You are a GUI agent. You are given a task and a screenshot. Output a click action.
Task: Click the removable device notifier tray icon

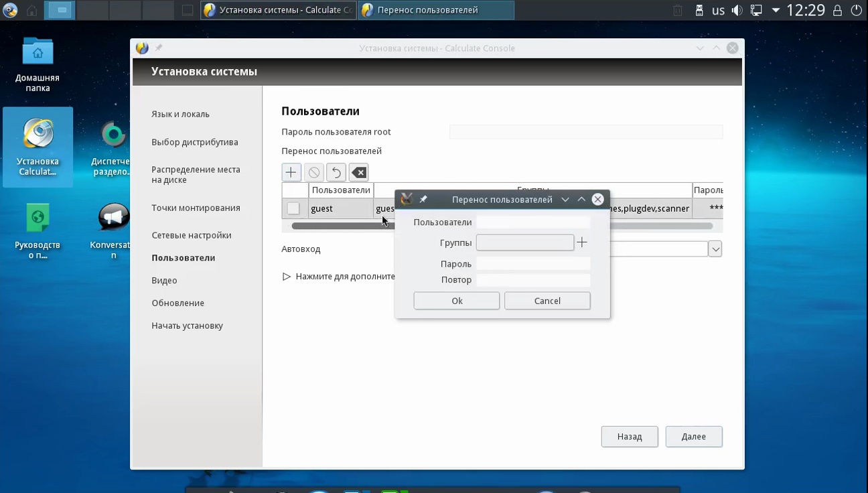click(699, 10)
